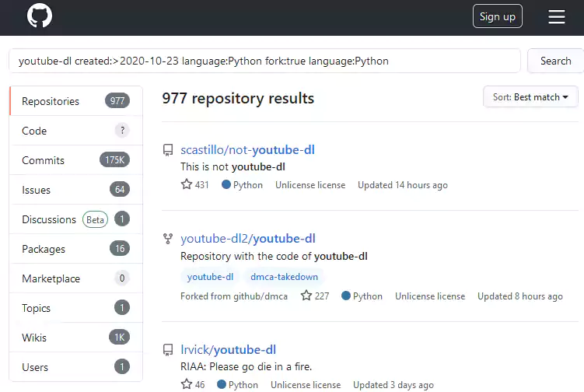Open the hamburger navigation menu
This screenshot has height=392, width=584.
(557, 17)
